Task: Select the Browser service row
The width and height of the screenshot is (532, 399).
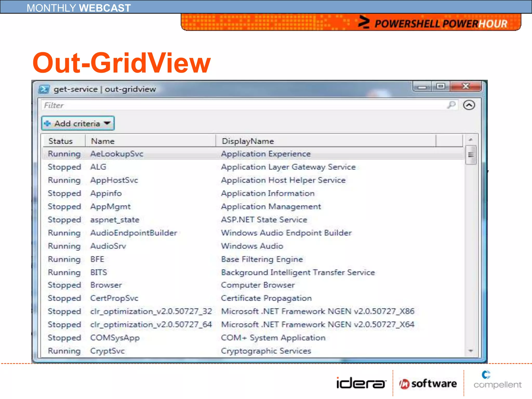Action: tap(253, 285)
